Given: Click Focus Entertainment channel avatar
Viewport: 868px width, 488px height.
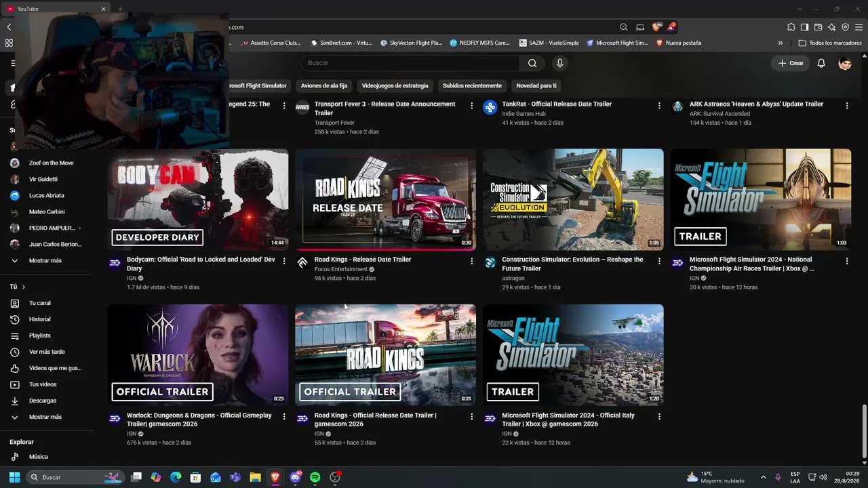Looking at the screenshot, I should pos(302,263).
